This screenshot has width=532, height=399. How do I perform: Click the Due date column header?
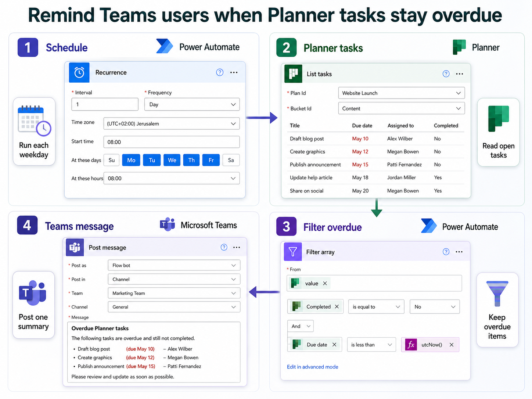[362, 126]
